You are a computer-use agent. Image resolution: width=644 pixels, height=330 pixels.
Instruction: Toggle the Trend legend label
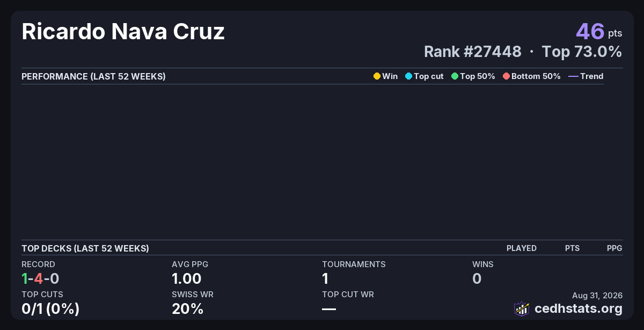[592, 76]
